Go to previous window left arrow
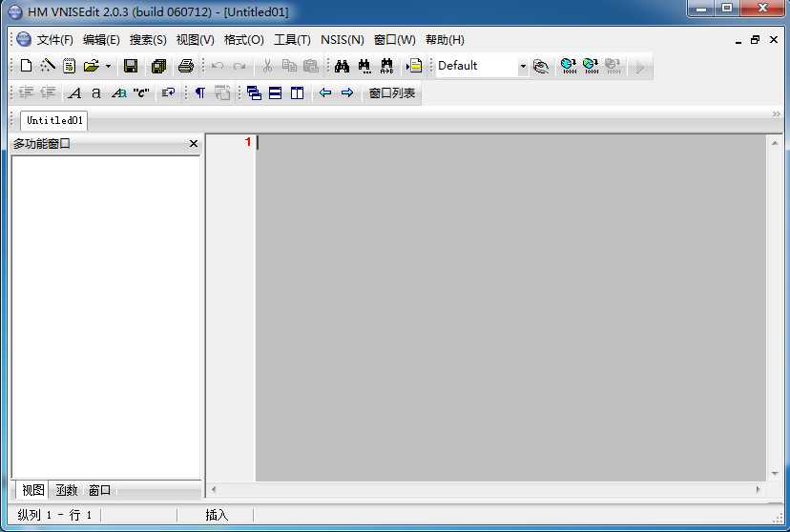790x532 pixels. (x=325, y=92)
